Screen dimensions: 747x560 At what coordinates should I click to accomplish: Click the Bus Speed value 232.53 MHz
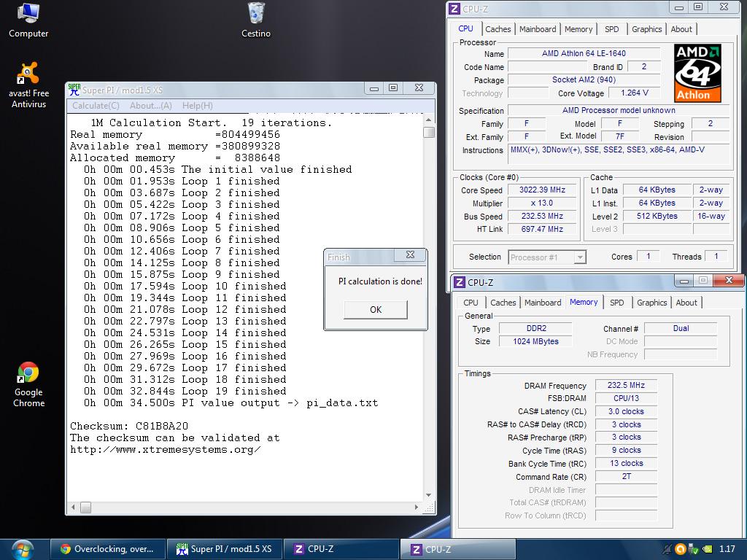tap(542, 216)
